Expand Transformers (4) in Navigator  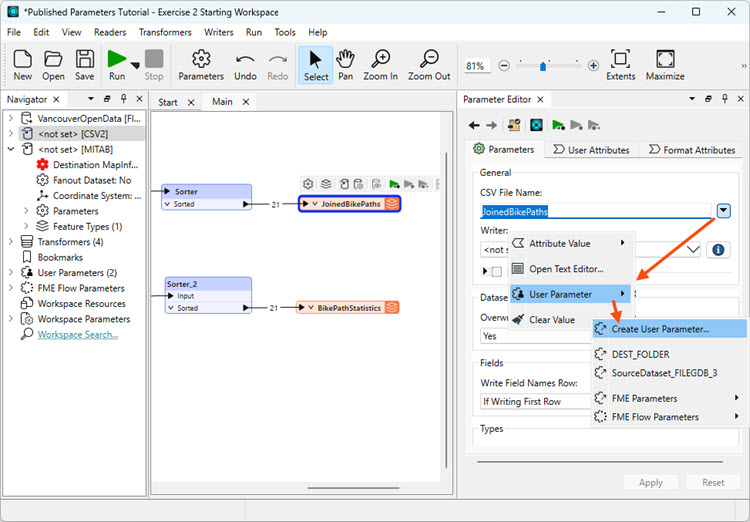11,242
